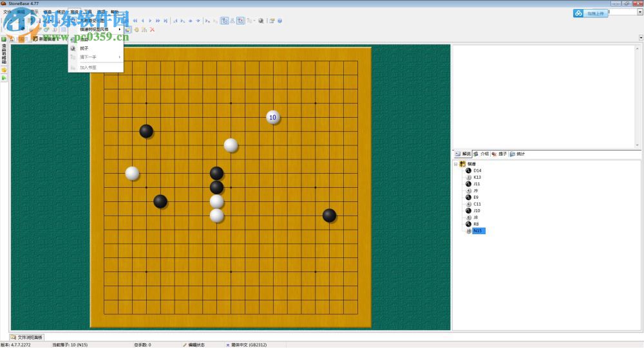Open the top-right combo box dropdown
This screenshot has width=644, height=348.
pyautogui.click(x=640, y=12)
